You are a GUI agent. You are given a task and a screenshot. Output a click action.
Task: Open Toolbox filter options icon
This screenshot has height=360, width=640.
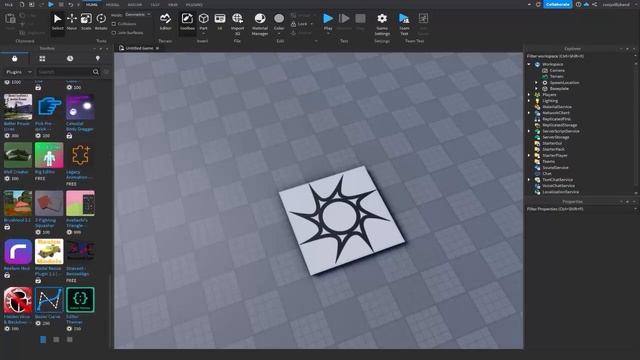106,72
